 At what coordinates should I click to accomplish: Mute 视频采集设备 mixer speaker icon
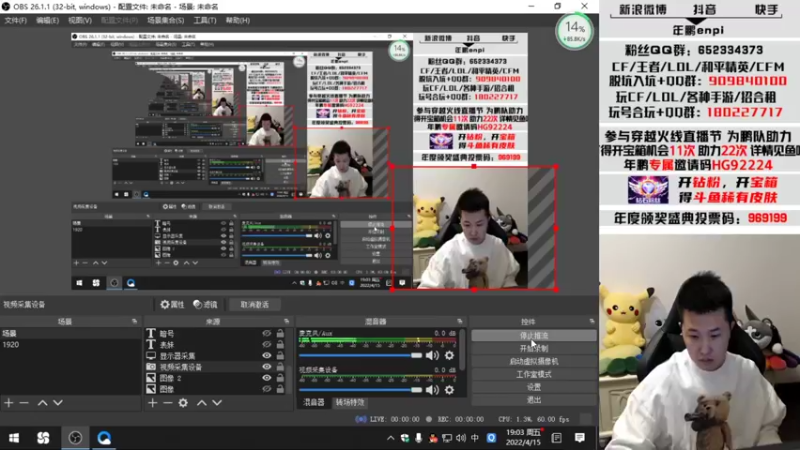click(x=432, y=390)
